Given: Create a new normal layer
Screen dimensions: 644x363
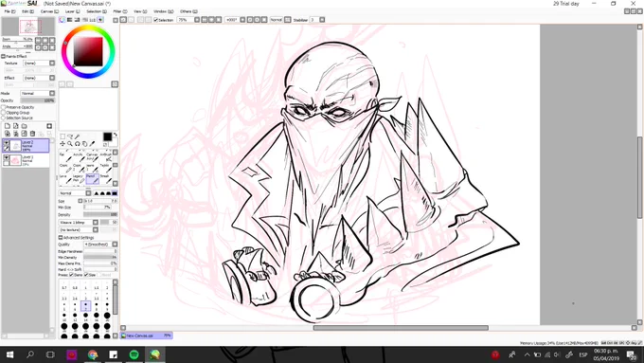Looking at the screenshot, I should (8, 126).
